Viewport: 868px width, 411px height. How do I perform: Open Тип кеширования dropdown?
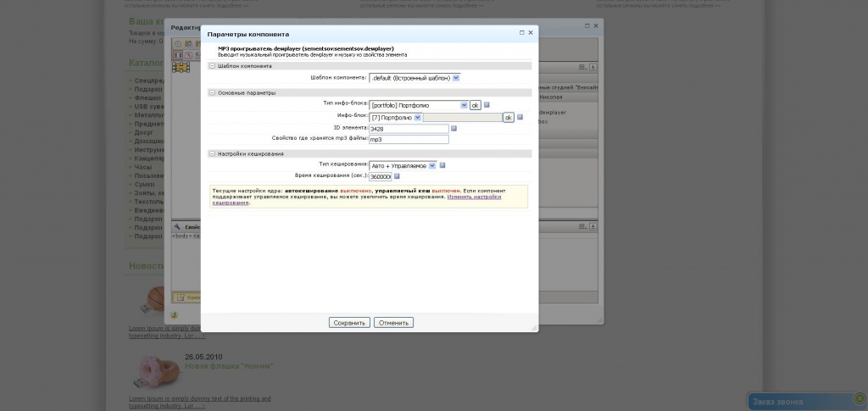(x=403, y=165)
